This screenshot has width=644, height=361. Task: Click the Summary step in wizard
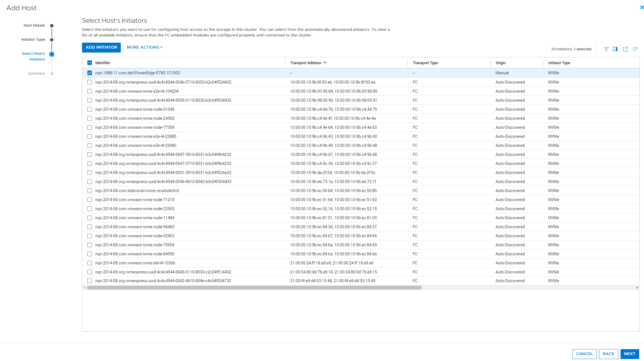36,73
